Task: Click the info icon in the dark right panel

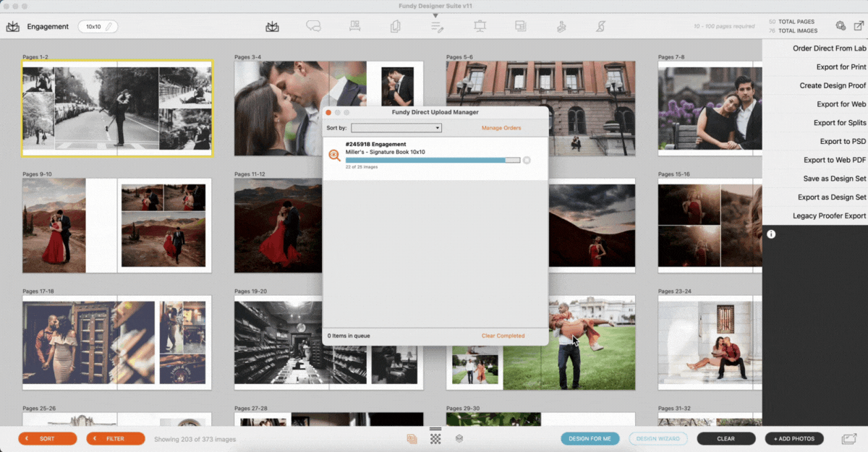Action: pyautogui.click(x=771, y=234)
